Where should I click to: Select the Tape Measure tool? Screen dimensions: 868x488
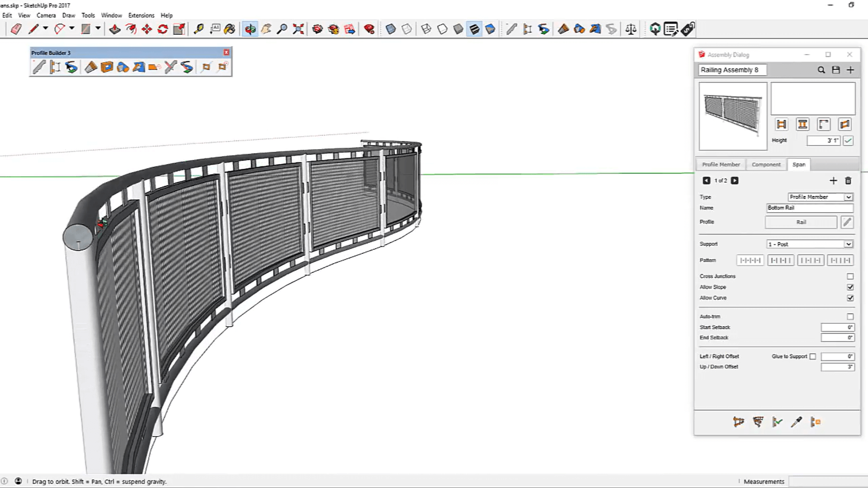[198, 29]
